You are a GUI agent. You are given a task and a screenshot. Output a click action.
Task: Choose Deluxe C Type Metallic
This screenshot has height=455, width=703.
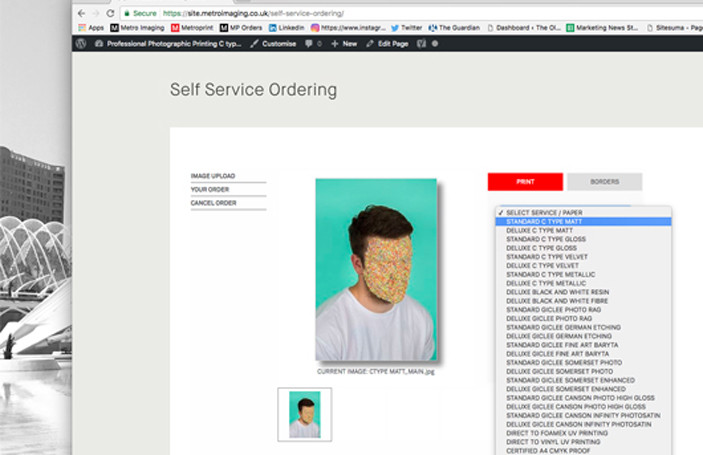point(583,283)
